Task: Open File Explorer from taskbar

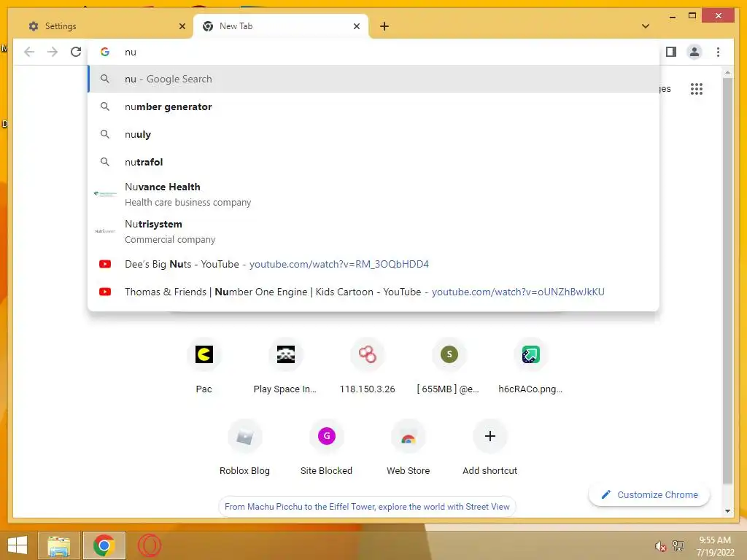Action: (58, 545)
